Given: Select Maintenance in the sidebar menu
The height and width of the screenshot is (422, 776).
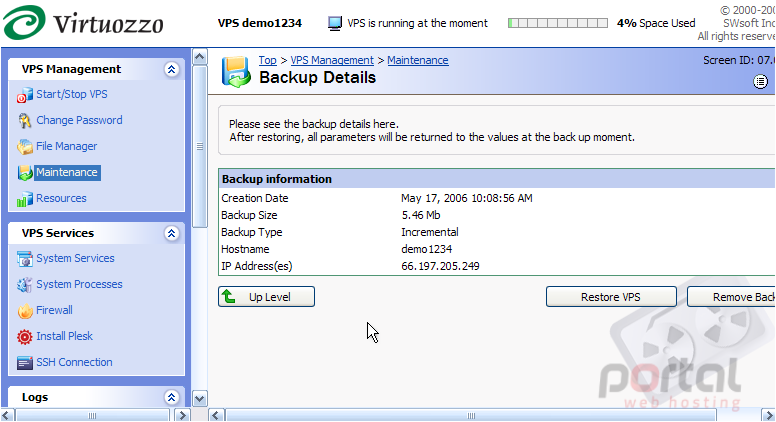Looking at the screenshot, I should (x=67, y=172).
